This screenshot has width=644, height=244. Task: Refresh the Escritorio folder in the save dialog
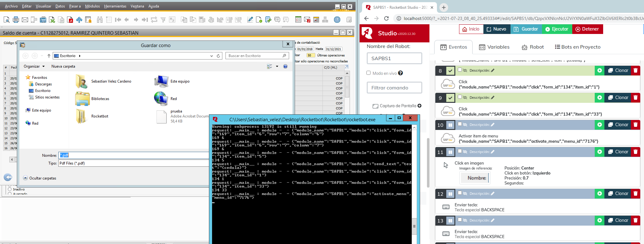219,56
